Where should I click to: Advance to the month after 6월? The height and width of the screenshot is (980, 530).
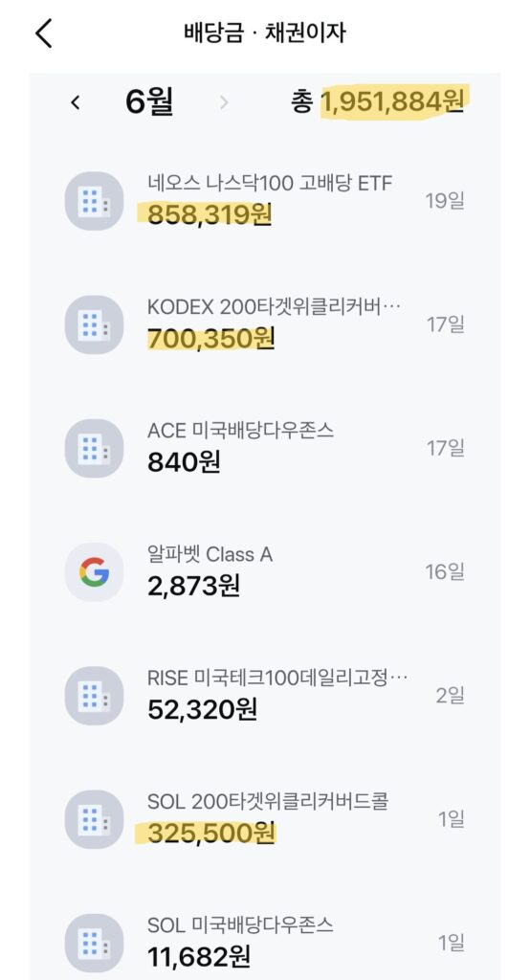point(224,102)
